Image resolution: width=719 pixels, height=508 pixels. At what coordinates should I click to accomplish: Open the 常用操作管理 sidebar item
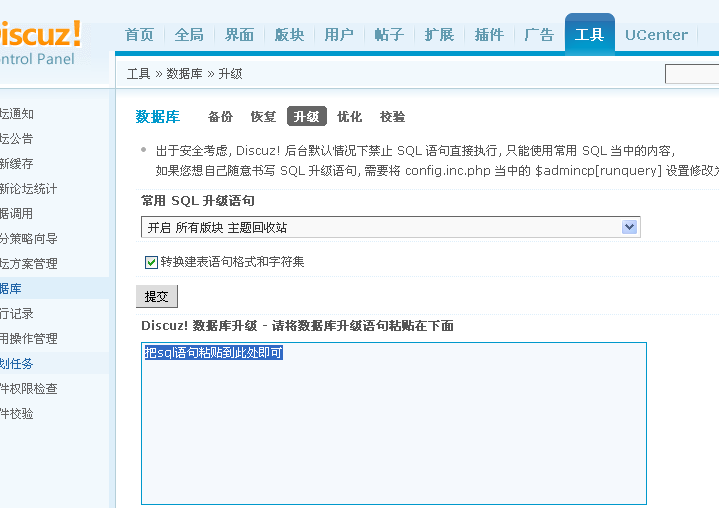point(28,338)
